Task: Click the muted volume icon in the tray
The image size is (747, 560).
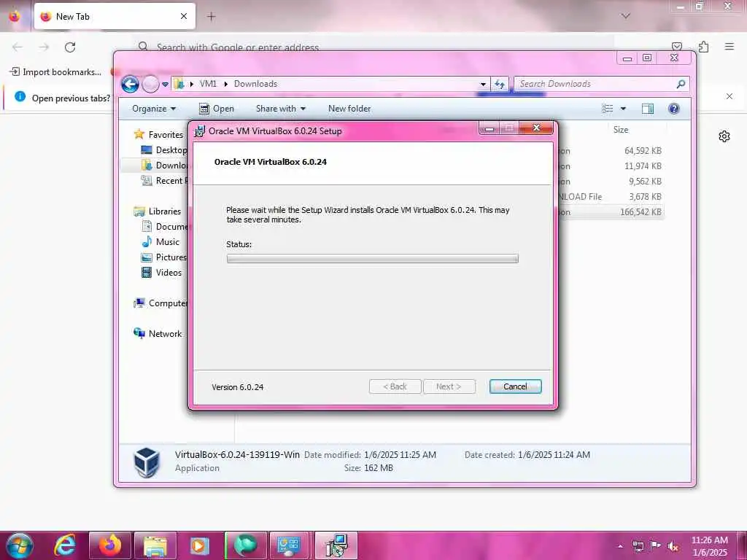Action: pos(673,547)
